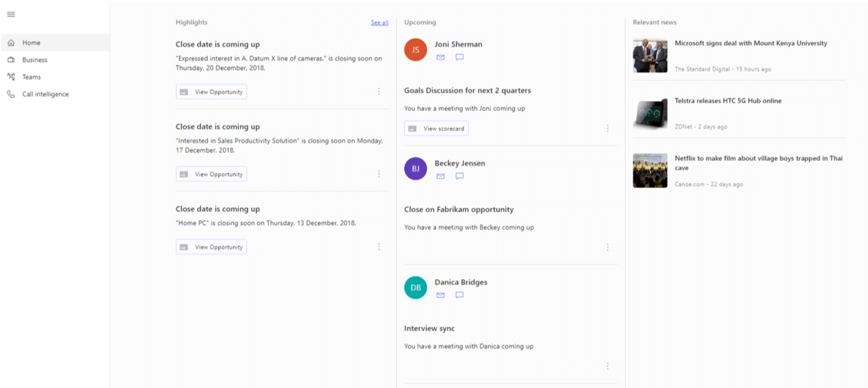Screen dimensions: 868x388
Task: Open Telstra HTC 5G Hub news thumbnail
Action: pos(650,113)
